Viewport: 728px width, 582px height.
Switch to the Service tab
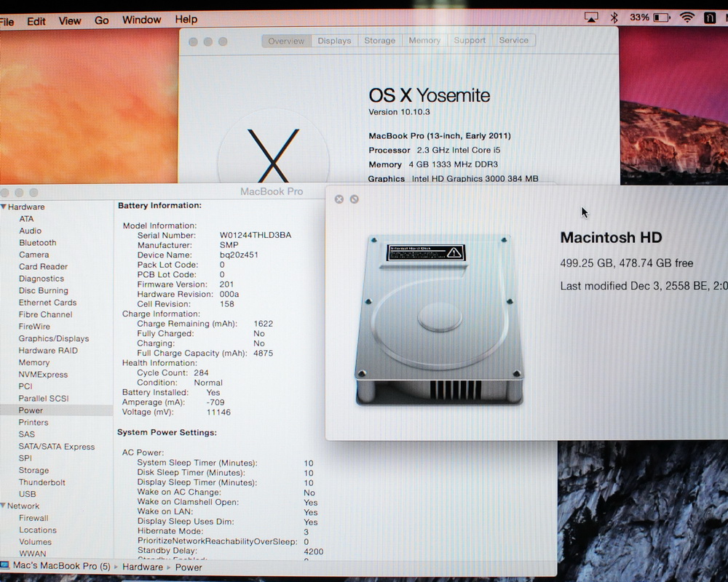point(513,41)
